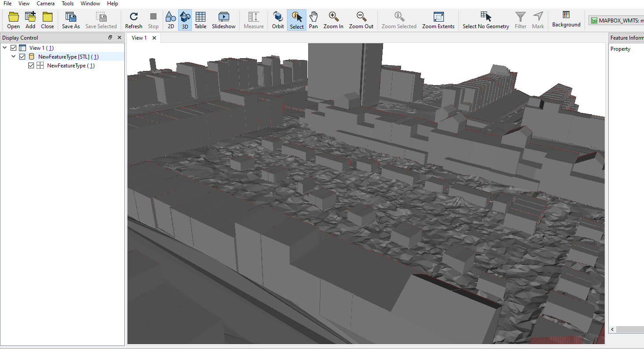Screen dimensions: 644x349
Task: Close the View 1 tab
Action: click(154, 38)
